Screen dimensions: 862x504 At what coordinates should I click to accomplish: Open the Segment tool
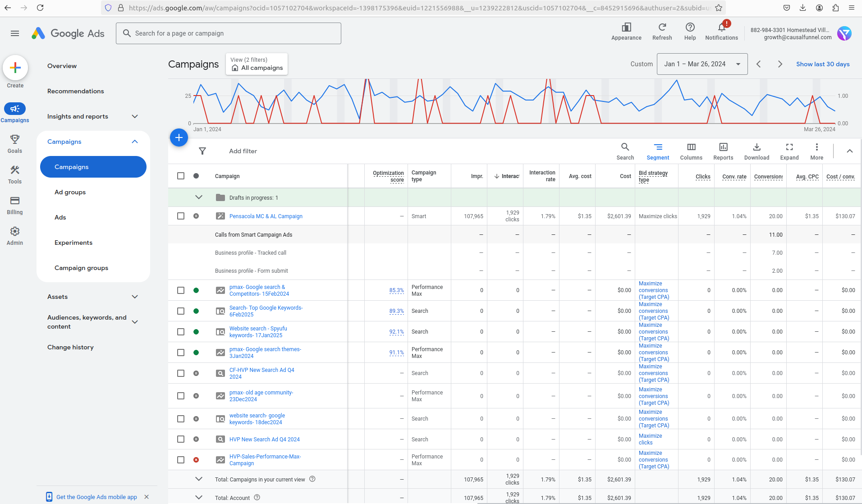click(x=658, y=151)
